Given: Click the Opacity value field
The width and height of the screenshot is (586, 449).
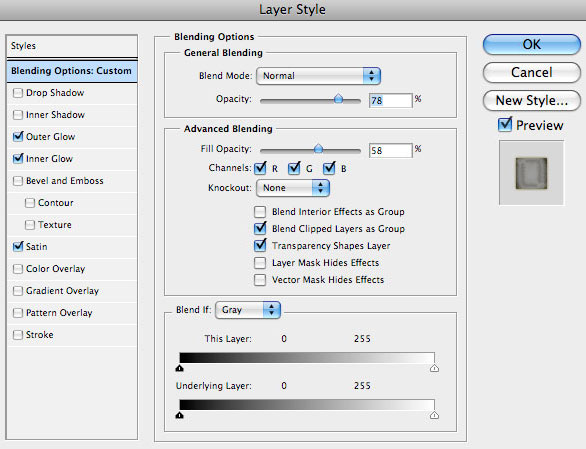Looking at the screenshot, I should pyautogui.click(x=391, y=100).
